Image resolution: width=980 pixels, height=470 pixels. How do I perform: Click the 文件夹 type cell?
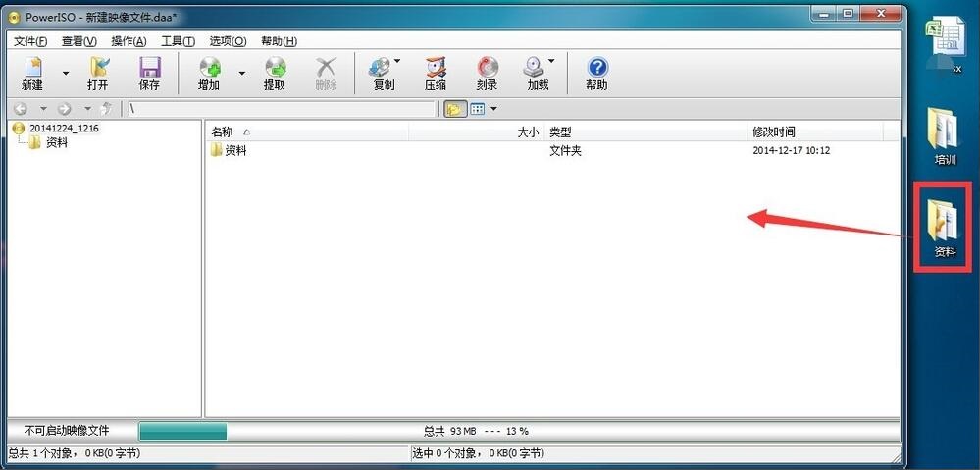pyautogui.click(x=565, y=151)
